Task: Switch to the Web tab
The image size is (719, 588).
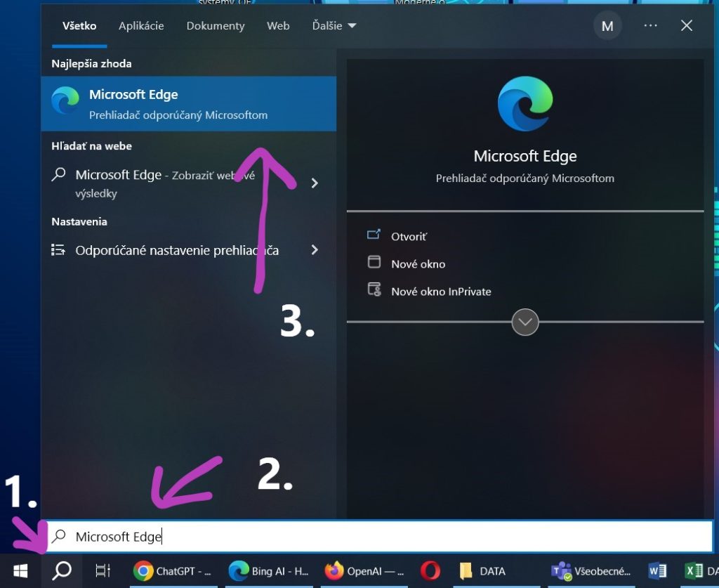Action: [278, 26]
